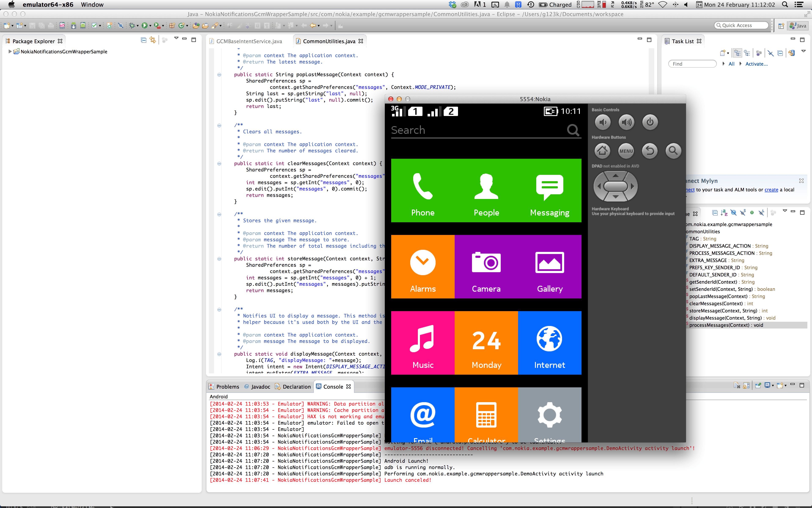Open the Window menu in the menu bar
Screen dimensions: 812x508
pos(92,5)
